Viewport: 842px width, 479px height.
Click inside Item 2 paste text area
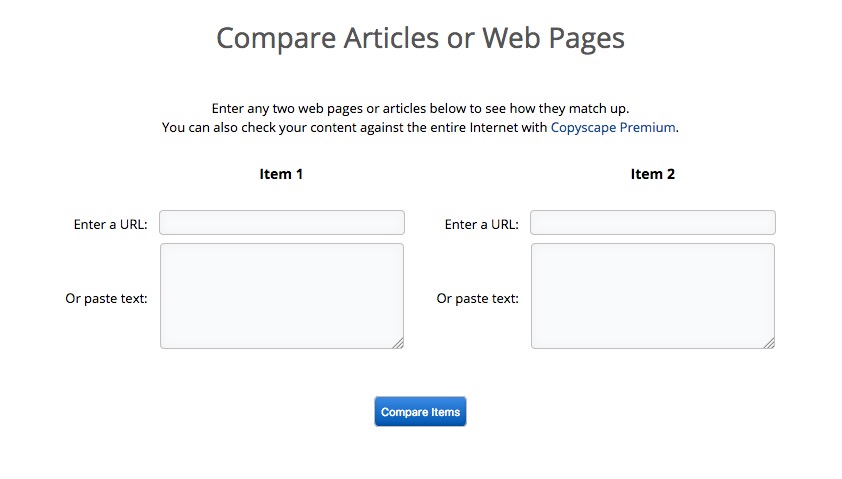click(x=653, y=296)
